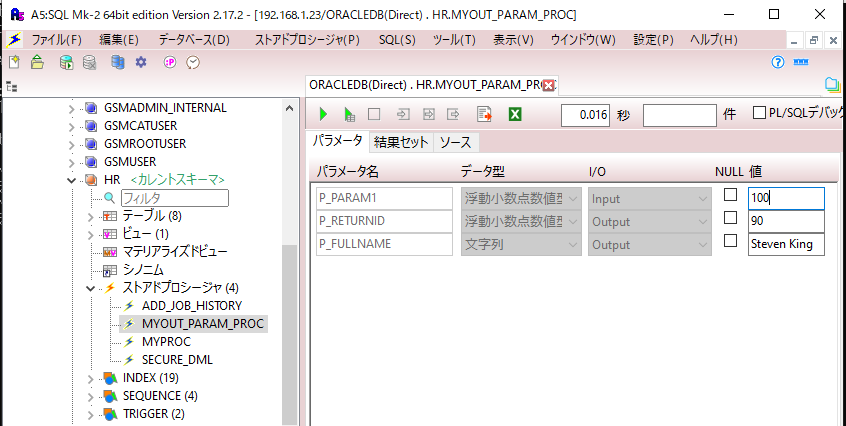Click the database disconnect icon in toolbar

click(x=90, y=62)
